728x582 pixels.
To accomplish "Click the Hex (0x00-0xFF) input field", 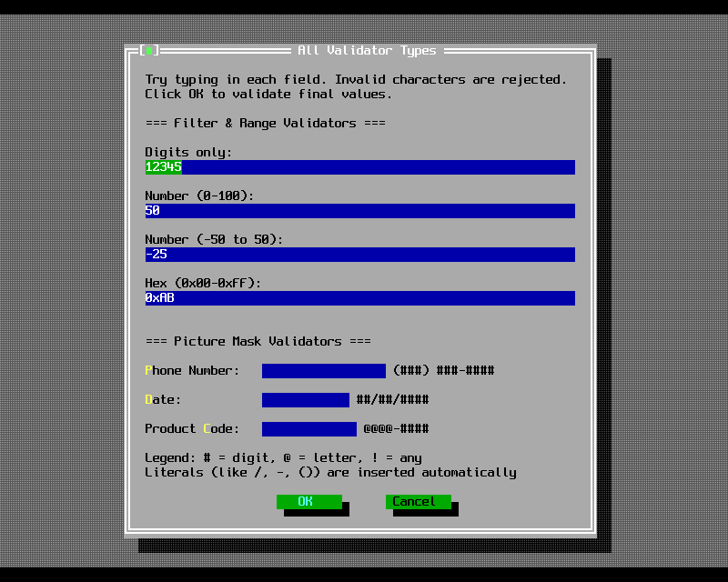I will 359,298.
